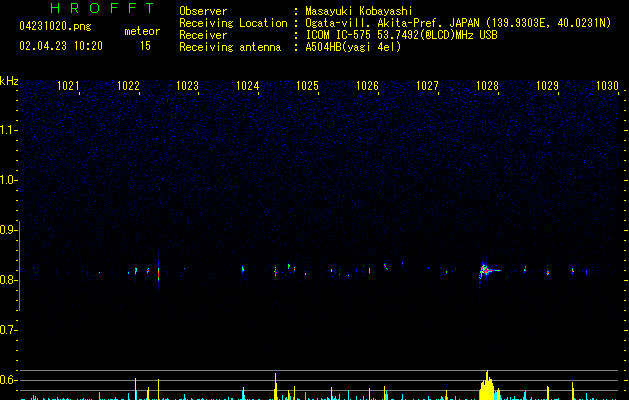Click the 0.7 frequency axis label
Viewport: 629px width, 400px height.
coord(8,330)
